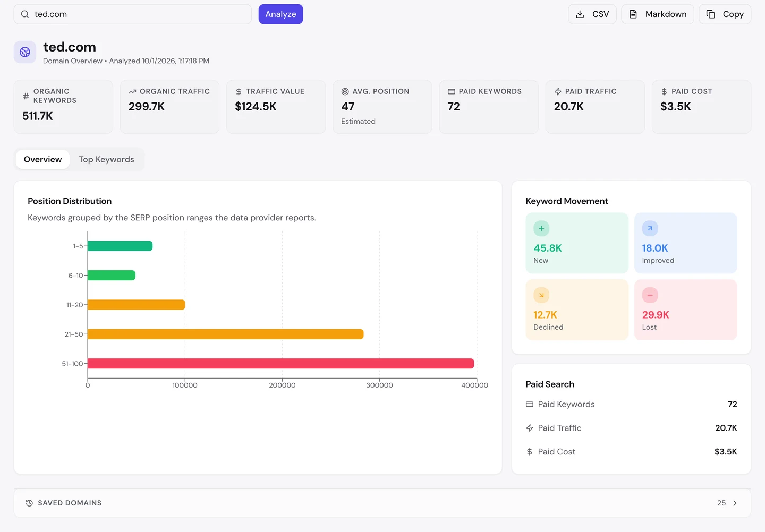This screenshot has width=765, height=532.
Task: Click the red minus icon above Lost
Action: [650, 295]
